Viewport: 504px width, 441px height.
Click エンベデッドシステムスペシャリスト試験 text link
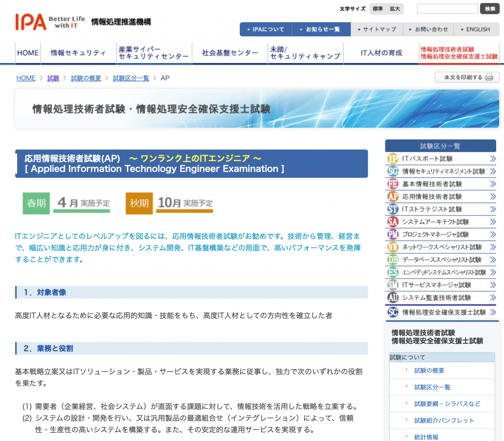(x=444, y=272)
